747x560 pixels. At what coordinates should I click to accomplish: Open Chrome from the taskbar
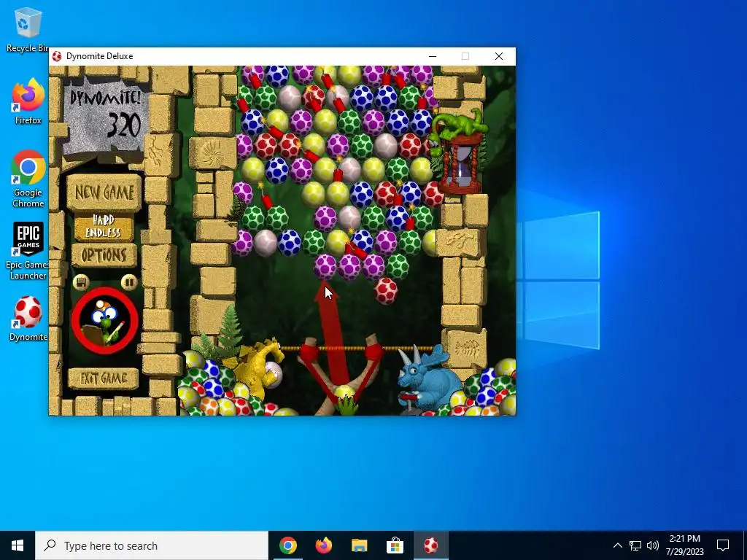click(x=287, y=545)
